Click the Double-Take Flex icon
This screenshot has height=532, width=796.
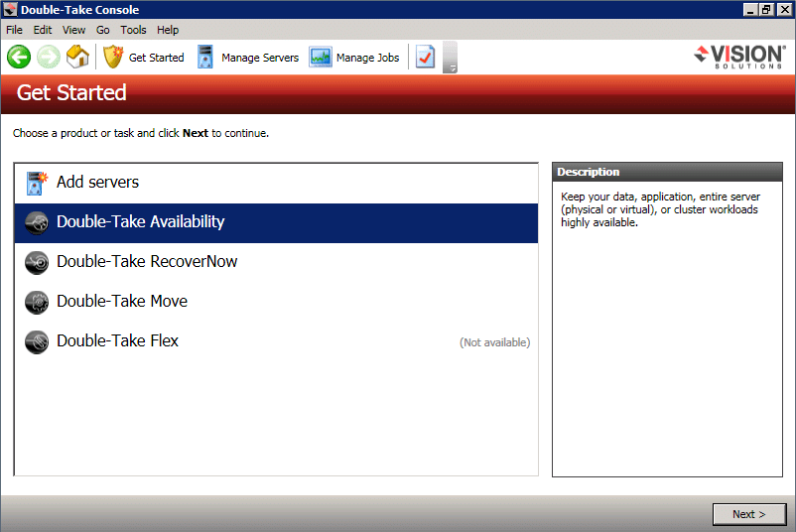tap(37, 341)
